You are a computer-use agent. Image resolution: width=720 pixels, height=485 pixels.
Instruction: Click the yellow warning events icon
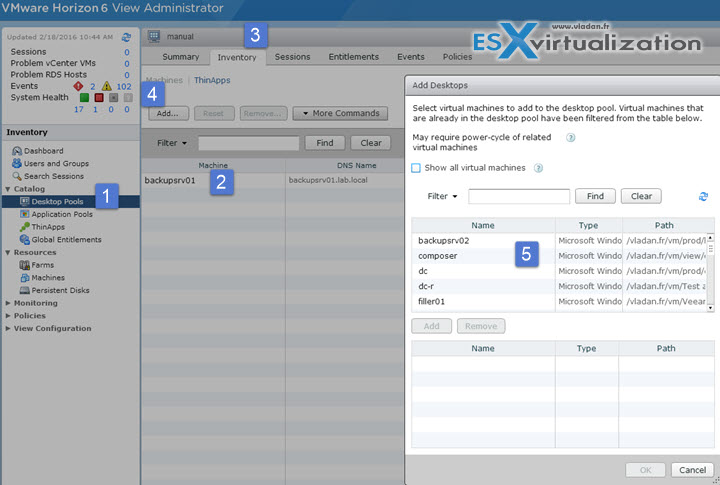coord(107,86)
